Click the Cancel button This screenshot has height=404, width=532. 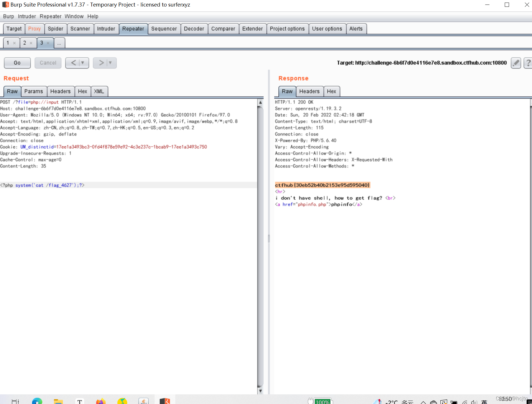pos(48,63)
